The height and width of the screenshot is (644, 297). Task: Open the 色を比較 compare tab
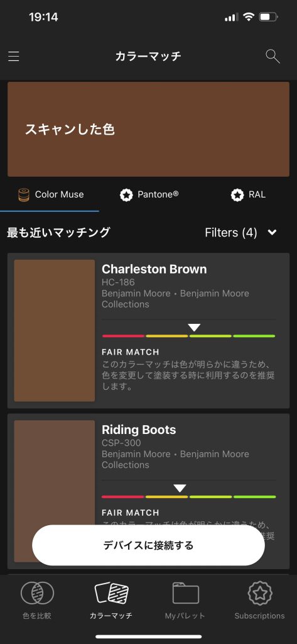(x=37, y=599)
